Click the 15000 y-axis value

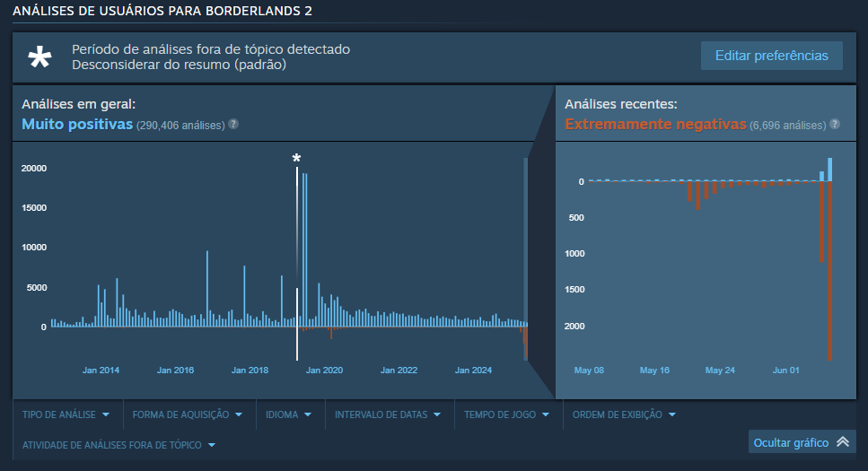(34, 207)
